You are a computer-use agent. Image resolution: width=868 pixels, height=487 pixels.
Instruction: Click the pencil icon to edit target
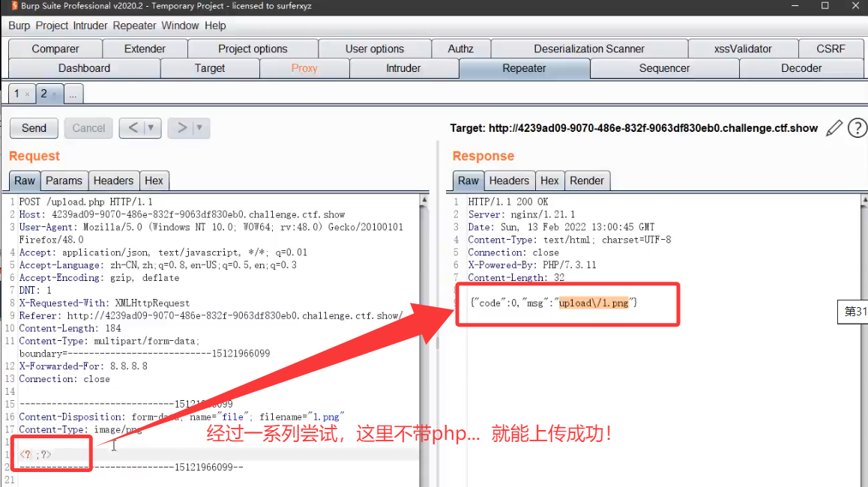point(834,128)
